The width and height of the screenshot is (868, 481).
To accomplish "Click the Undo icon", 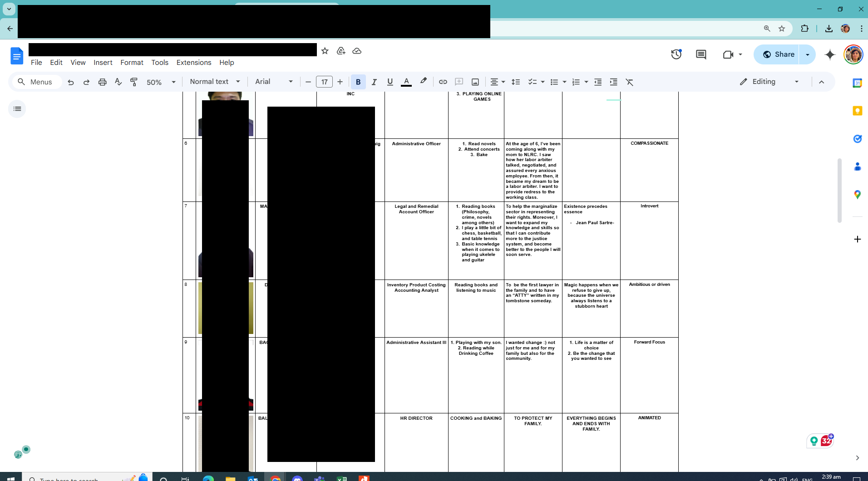I will 71,82.
